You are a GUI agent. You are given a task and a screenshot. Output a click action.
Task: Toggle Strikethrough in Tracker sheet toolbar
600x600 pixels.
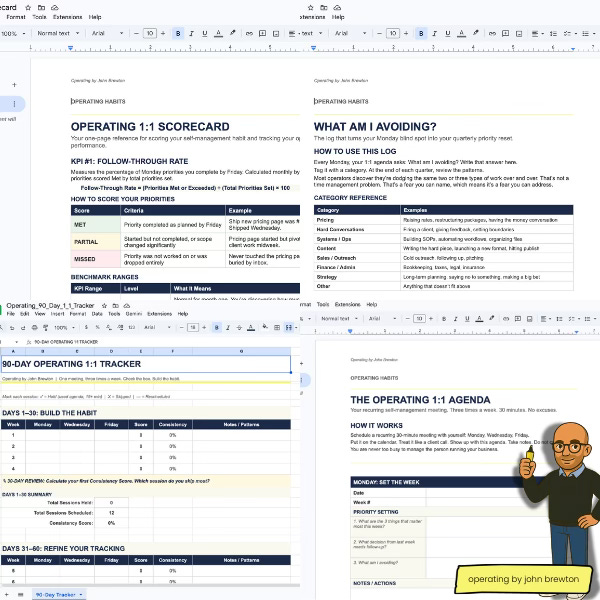coord(239,328)
